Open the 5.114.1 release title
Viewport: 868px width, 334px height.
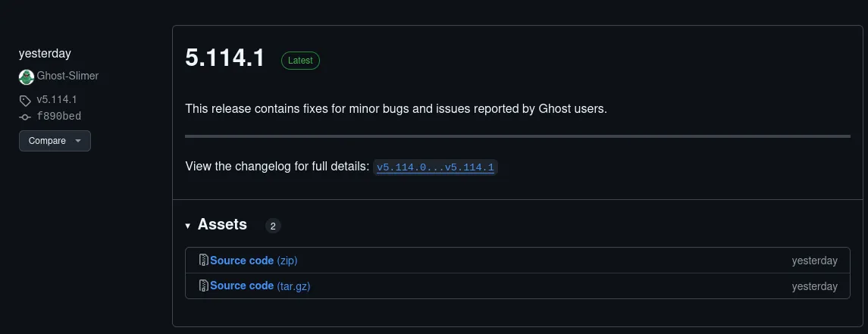click(x=225, y=58)
